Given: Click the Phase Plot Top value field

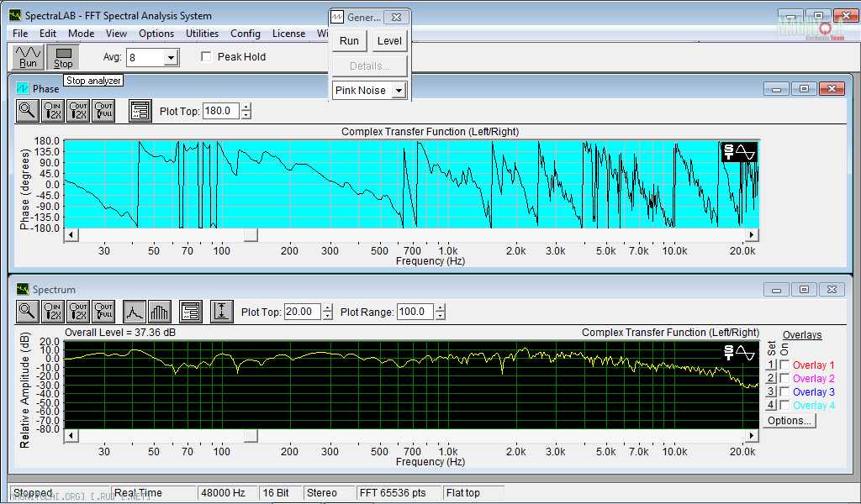Looking at the screenshot, I should coord(221,111).
